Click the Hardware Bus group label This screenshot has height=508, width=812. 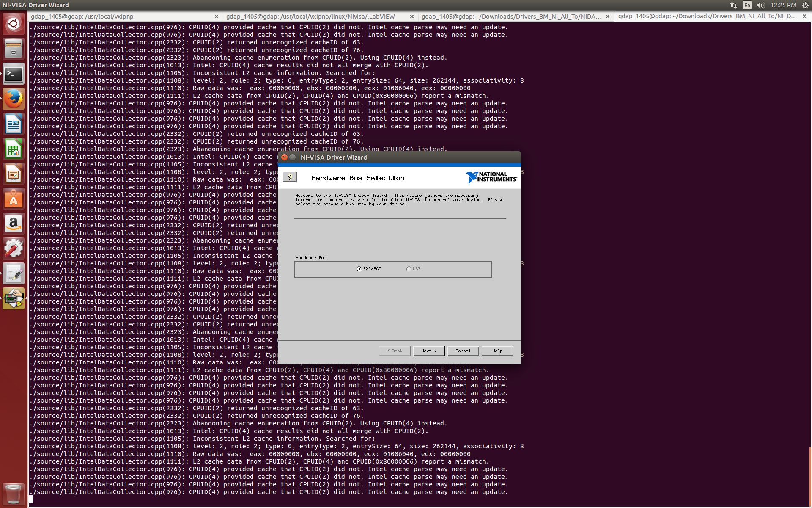point(311,258)
